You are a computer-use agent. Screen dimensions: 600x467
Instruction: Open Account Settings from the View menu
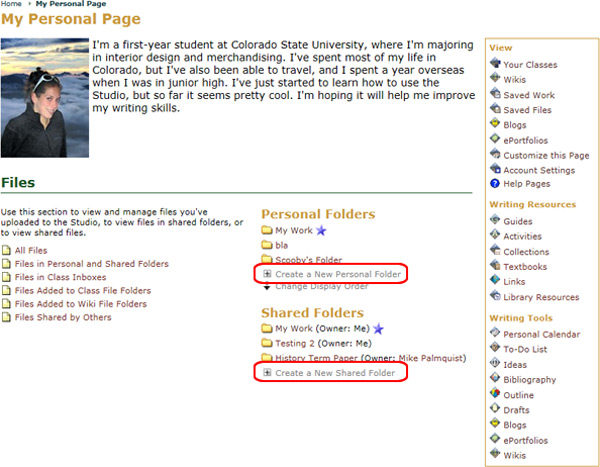[x=538, y=170]
